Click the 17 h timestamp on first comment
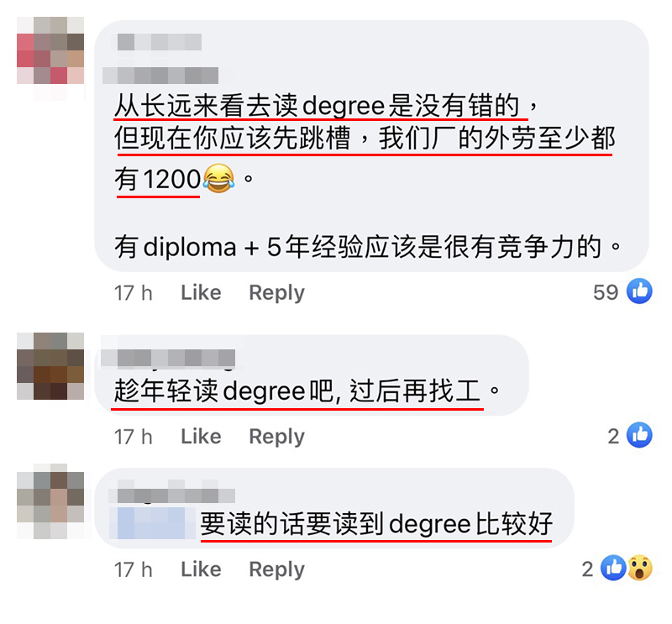Viewport: 672px width, 624px height. 134,293
